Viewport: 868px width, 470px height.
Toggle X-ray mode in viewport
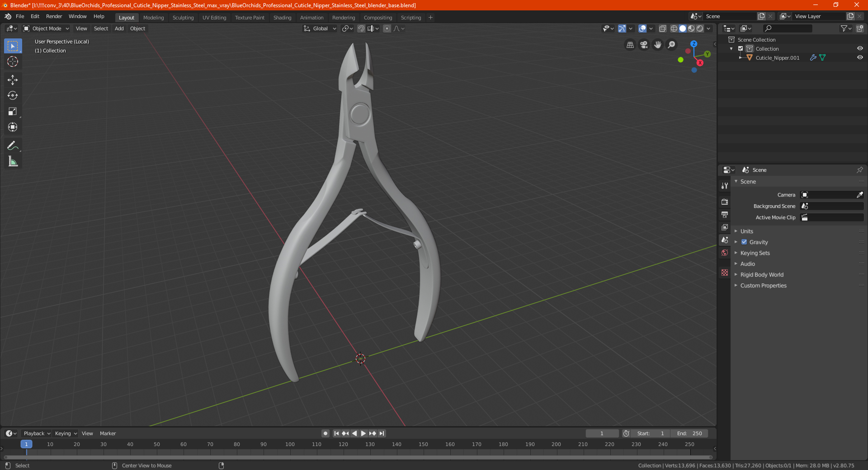pyautogui.click(x=662, y=28)
